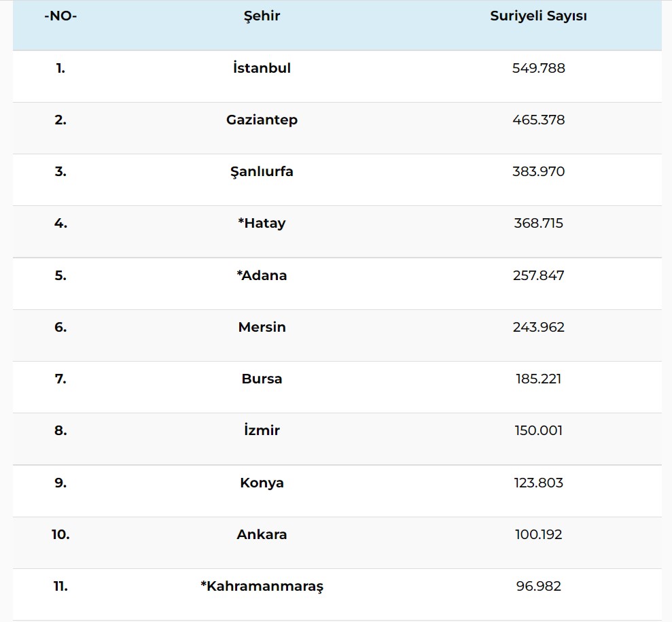672x622 pixels.
Task: Click the row number 5.
Action: (x=60, y=275)
